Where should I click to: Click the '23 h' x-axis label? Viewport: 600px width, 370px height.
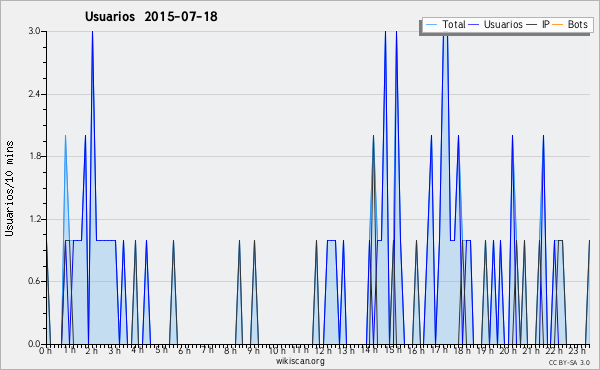577,351
